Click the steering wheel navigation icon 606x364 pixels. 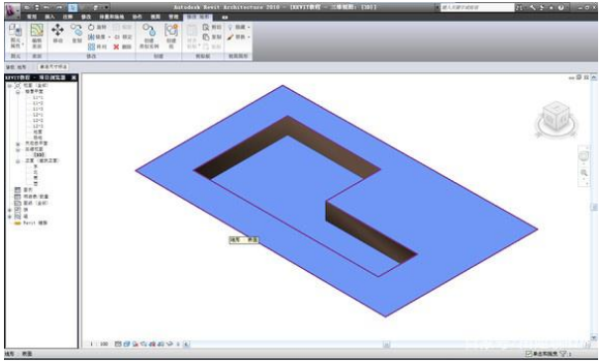(x=583, y=156)
